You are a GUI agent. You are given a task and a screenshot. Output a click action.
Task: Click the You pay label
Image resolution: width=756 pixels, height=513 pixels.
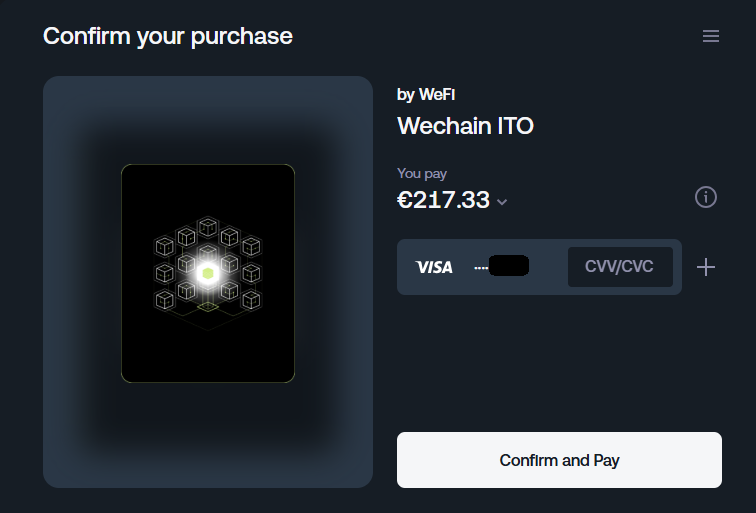coord(422,174)
